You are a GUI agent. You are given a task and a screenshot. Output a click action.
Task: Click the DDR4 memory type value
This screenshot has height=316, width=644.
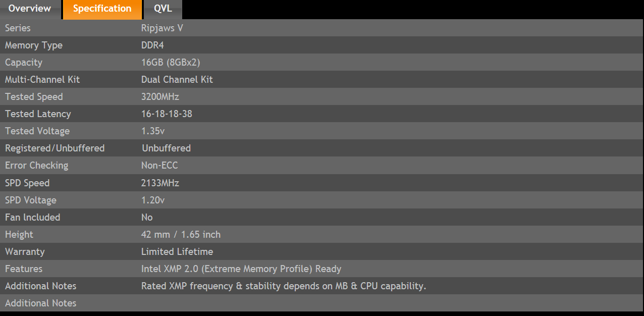(152, 45)
